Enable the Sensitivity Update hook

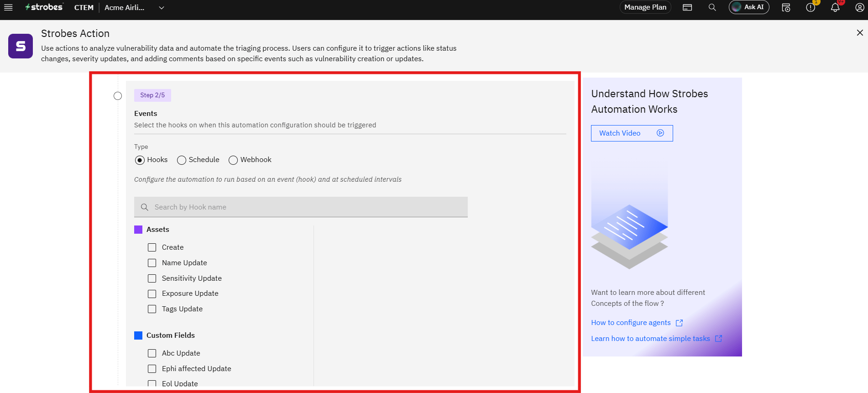point(152,278)
